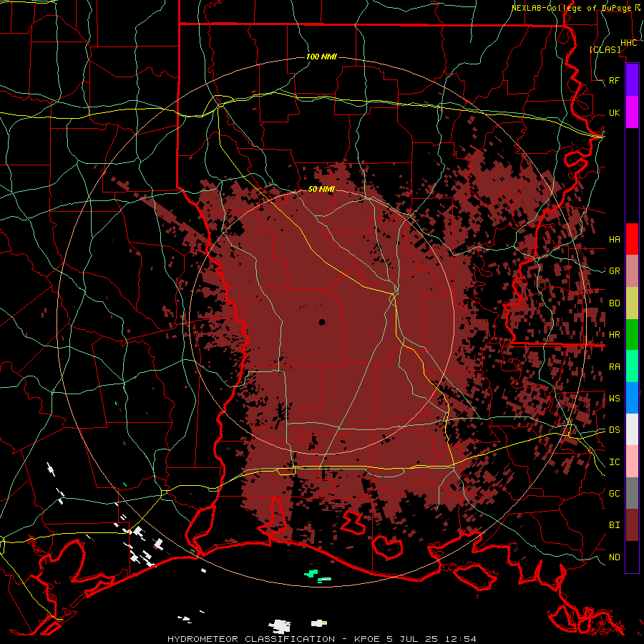Click the "IC" legend label text
The image size is (644, 644).
[x=614, y=462]
